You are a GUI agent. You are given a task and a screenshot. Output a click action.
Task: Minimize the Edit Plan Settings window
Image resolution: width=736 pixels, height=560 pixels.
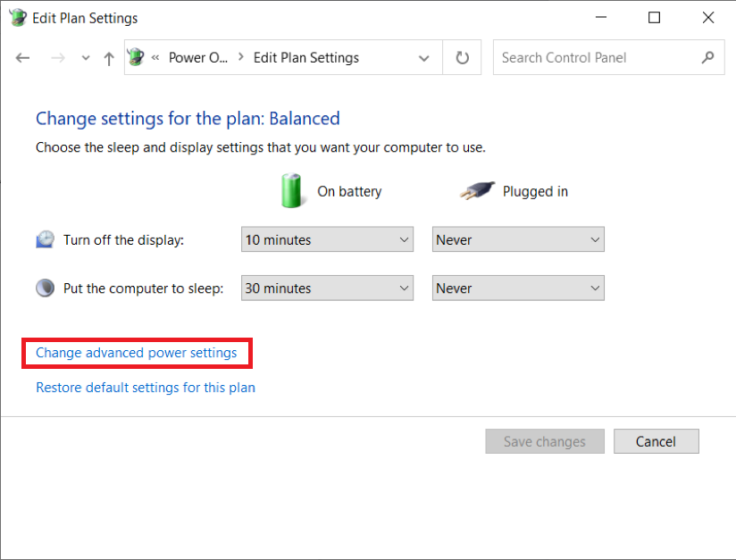601,17
